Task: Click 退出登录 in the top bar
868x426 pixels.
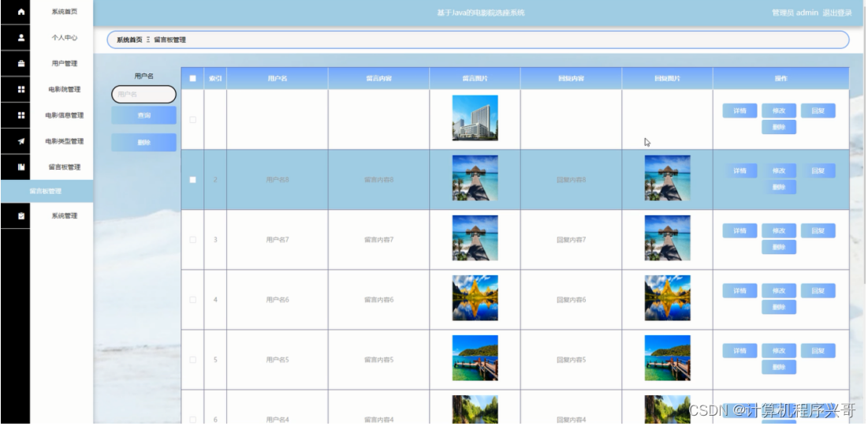Action: point(837,12)
